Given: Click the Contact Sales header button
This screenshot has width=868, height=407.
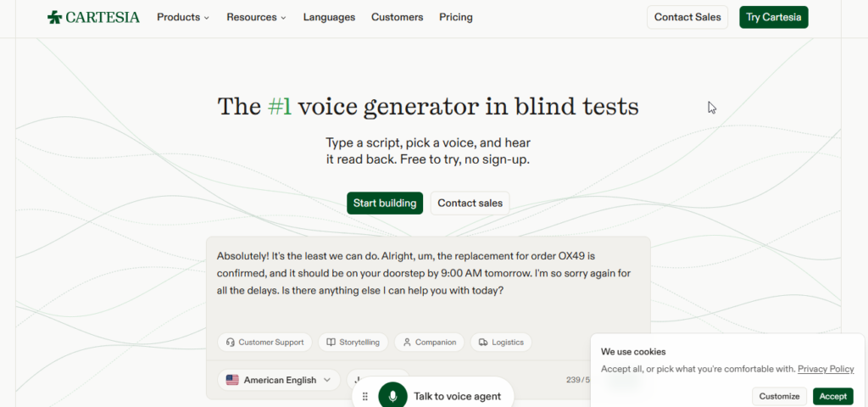Looking at the screenshot, I should click(x=687, y=17).
